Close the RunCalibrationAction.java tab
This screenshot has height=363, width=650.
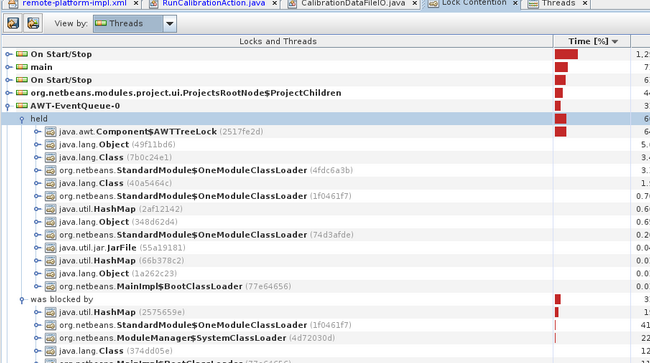pos(274,3)
